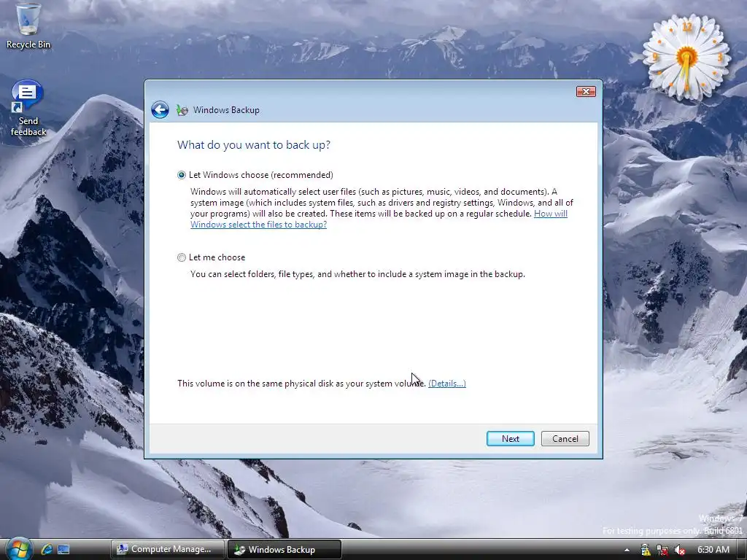Select the "Let me choose" radio button
This screenshot has width=747, height=560.
182,257
